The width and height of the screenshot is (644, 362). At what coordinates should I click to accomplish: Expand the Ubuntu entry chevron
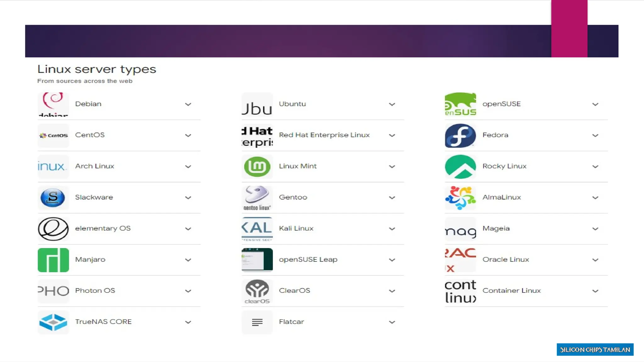coord(392,104)
